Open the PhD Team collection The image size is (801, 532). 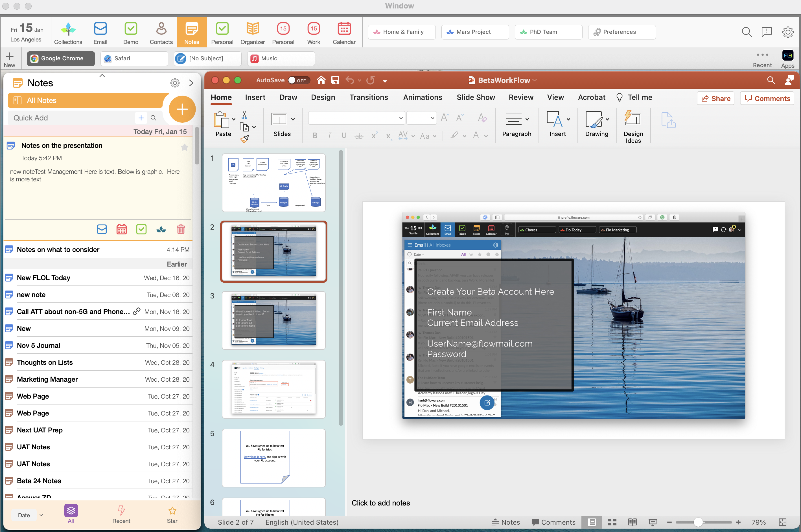click(x=548, y=32)
